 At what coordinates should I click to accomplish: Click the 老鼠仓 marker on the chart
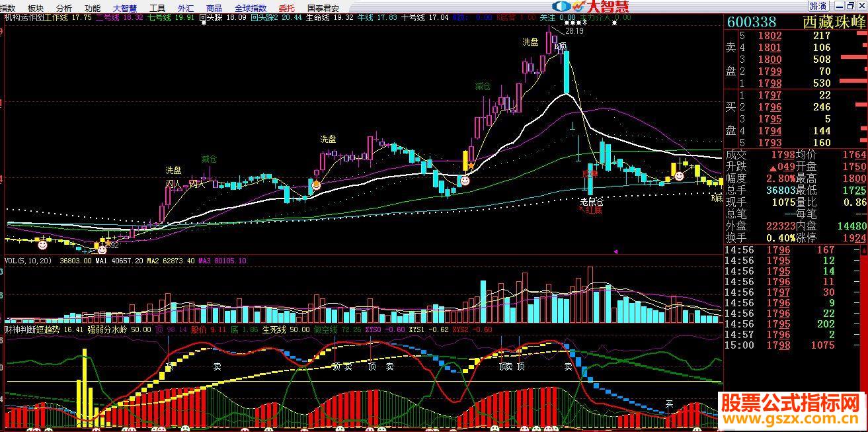(591, 200)
